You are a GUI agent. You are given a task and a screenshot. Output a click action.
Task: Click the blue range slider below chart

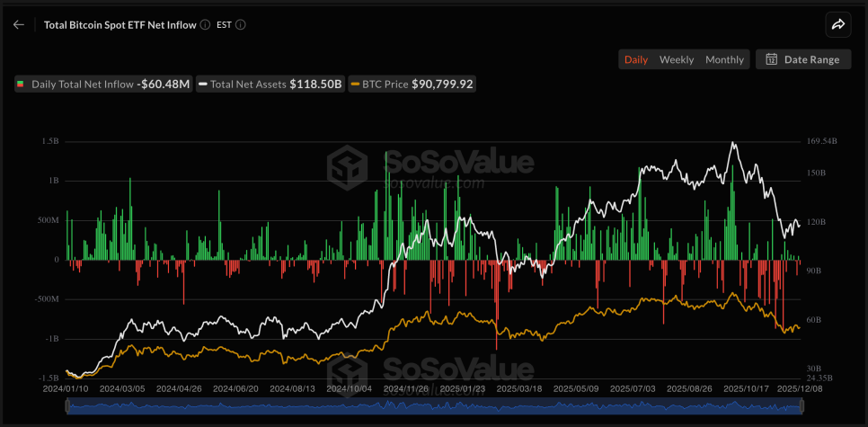[433, 407]
